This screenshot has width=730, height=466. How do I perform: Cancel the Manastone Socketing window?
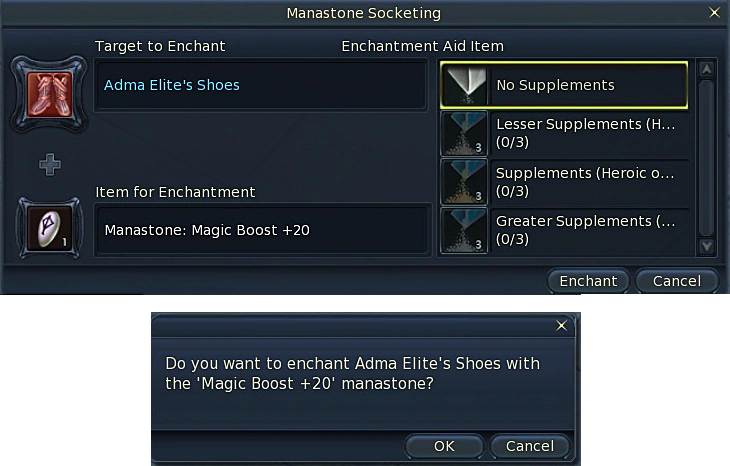tap(676, 281)
